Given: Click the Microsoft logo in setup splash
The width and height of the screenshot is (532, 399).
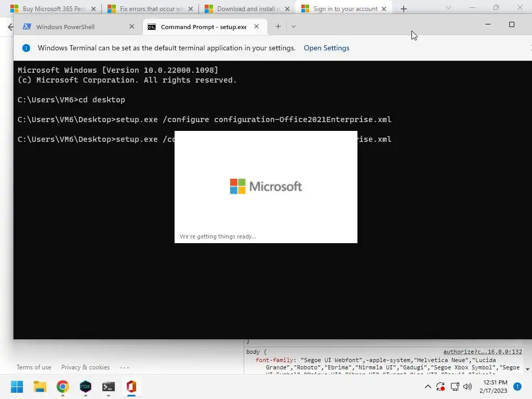Looking at the screenshot, I should tap(265, 187).
